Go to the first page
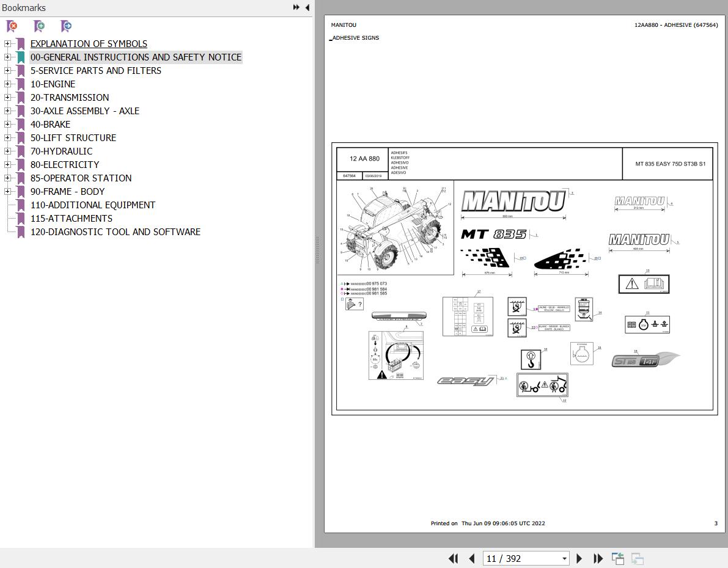Viewport: 728px width, 568px height. (453, 559)
